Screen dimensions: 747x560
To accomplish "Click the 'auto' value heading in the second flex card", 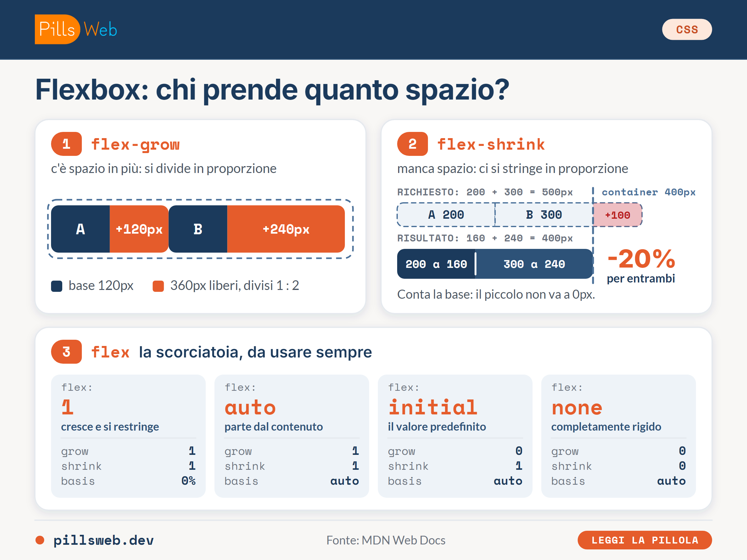I will point(250,408).
